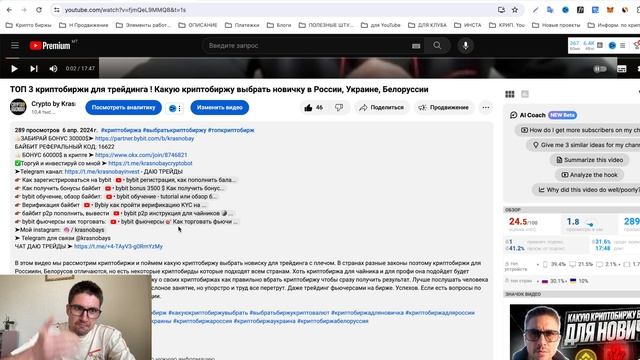Click the #криптобиржа hashtag above the description

click(121, 130)
